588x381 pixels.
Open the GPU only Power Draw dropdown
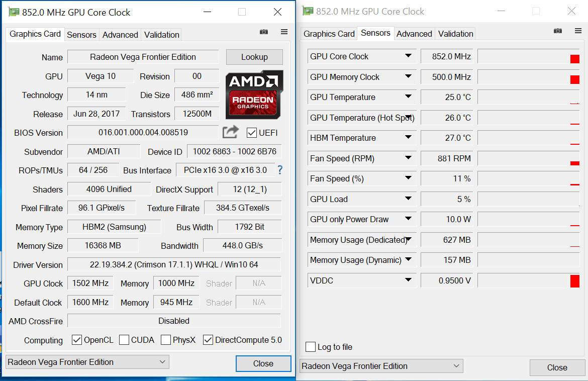(x=409, y=219)
